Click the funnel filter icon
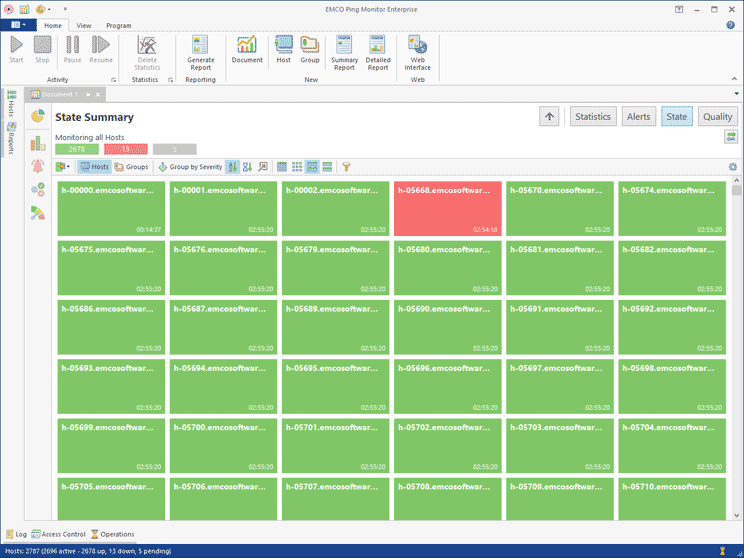 (x=347, y=167)
